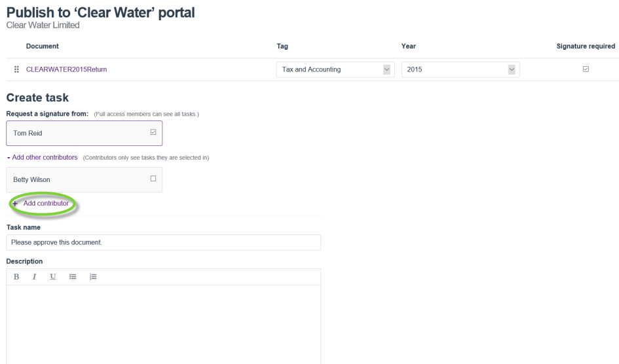Toggle bold formatting in Description editor
619x364 pixels.
16,277
